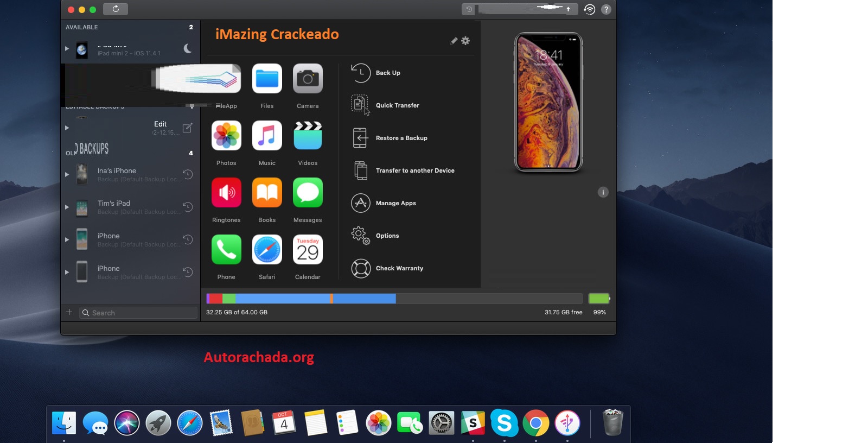Open Skype from the Dock
This screenshot has height=443, width=868.
point(504,423)
